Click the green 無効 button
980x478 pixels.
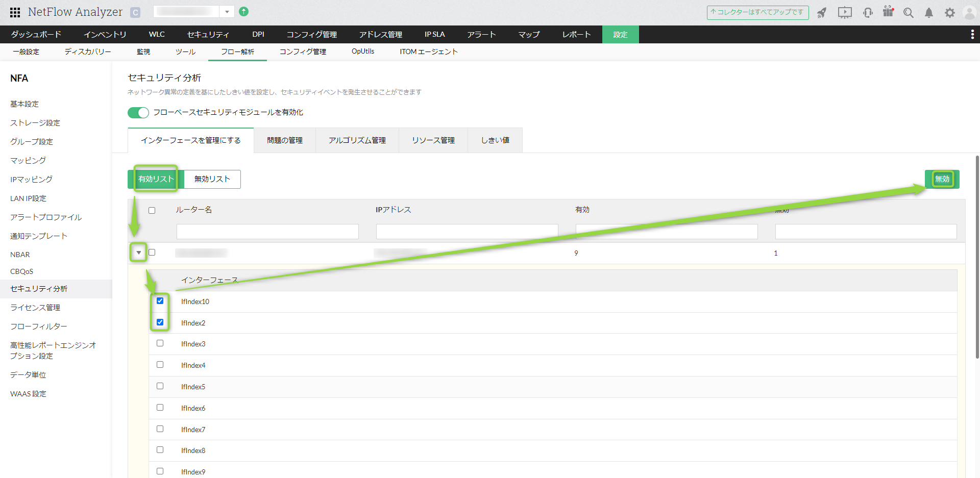[942, 179]
